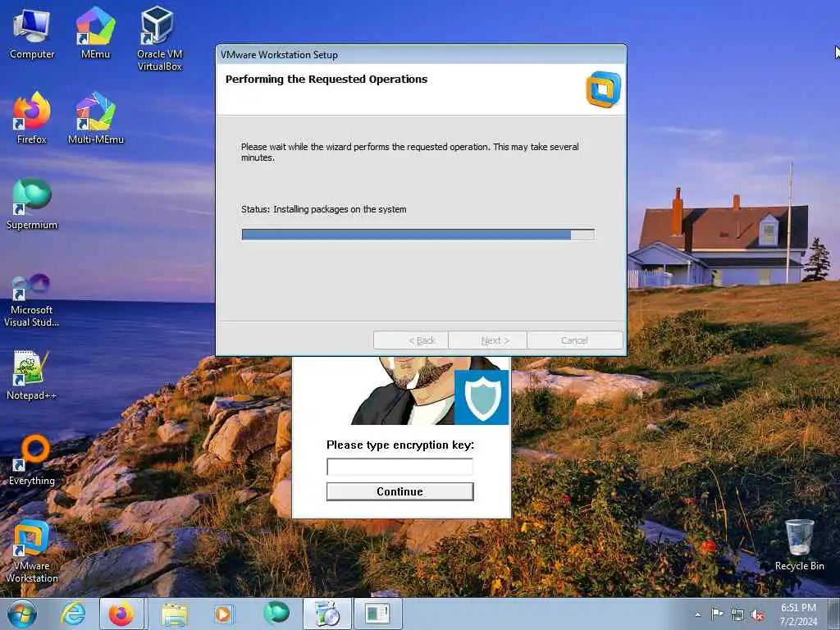The width and height of the screenshot is (840, 630).
Task: Open Supermium from the taskbar
Action: (276, 613)
